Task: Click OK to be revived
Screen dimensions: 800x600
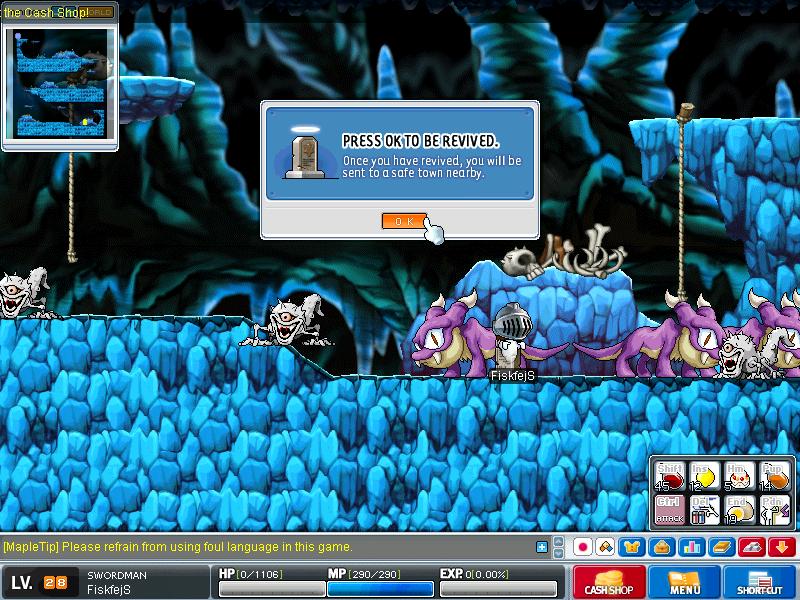Action: pos(404,221)
